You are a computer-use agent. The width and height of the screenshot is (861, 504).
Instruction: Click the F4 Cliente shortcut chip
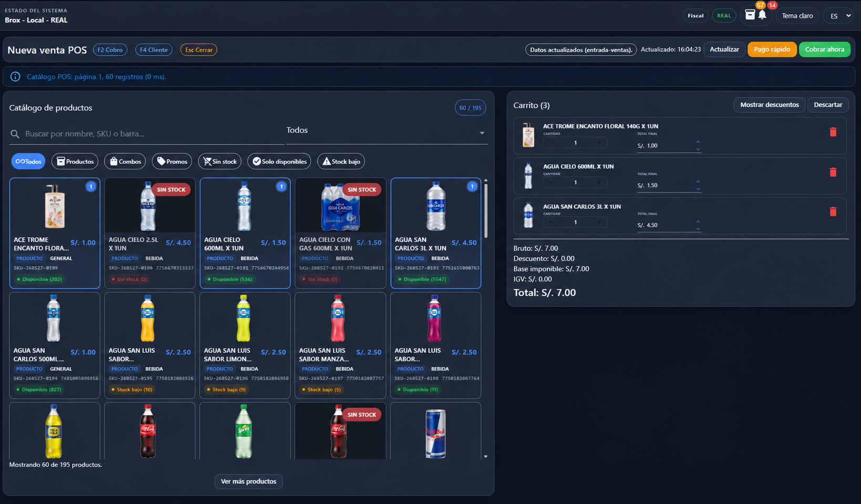point(154,50)
